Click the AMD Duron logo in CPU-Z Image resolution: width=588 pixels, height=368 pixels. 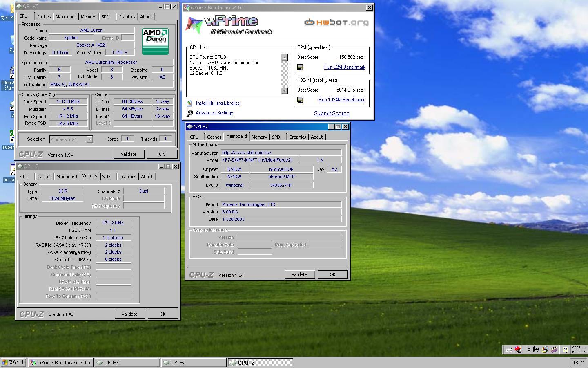(x=155, y=41)
